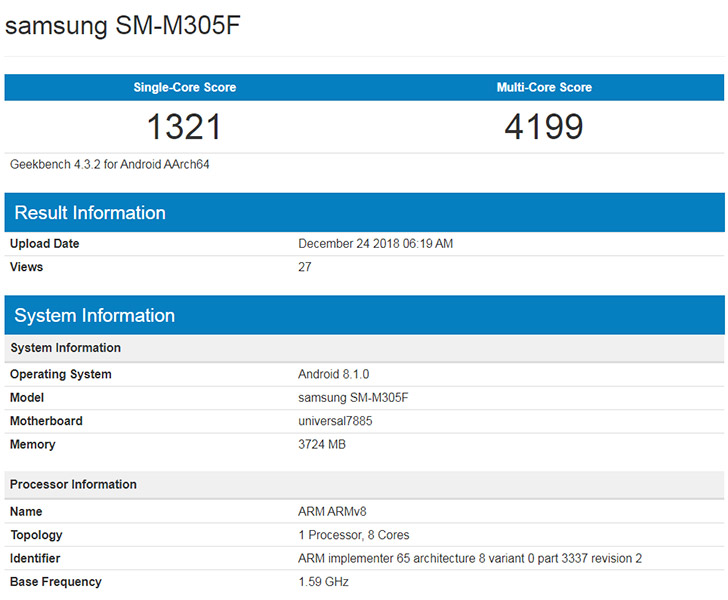The image size is (728, 600).
Task: Select the 'universal7885' motherboard value
Action: [x=335, y=421]
